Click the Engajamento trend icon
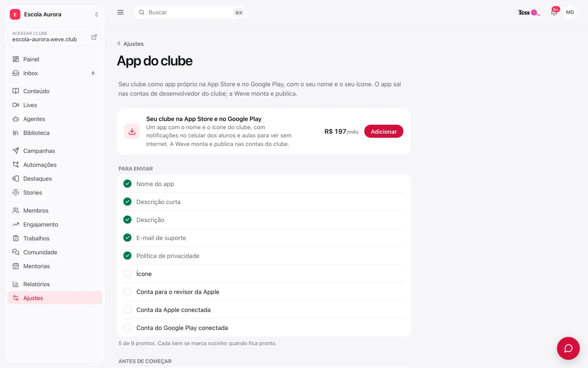Image resolution: width=588 pixels, height=368 pixels. (16, 224)
